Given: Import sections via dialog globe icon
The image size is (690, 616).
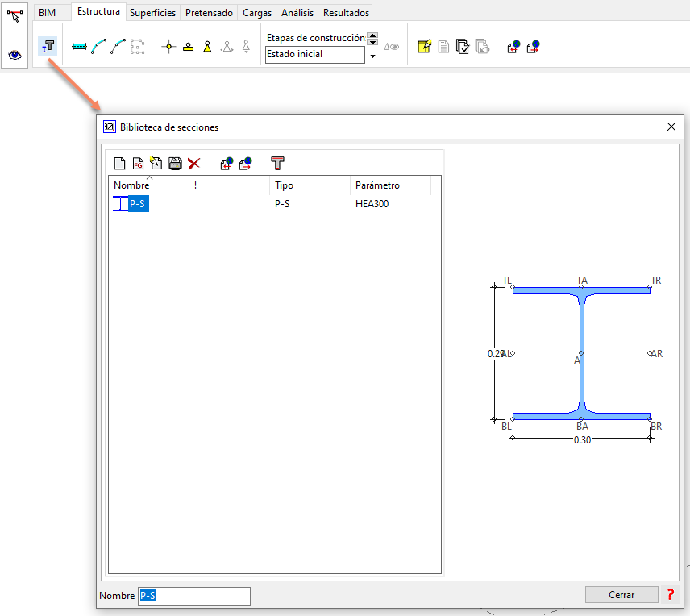Looking at the screenshot, I should click(227, 164).
